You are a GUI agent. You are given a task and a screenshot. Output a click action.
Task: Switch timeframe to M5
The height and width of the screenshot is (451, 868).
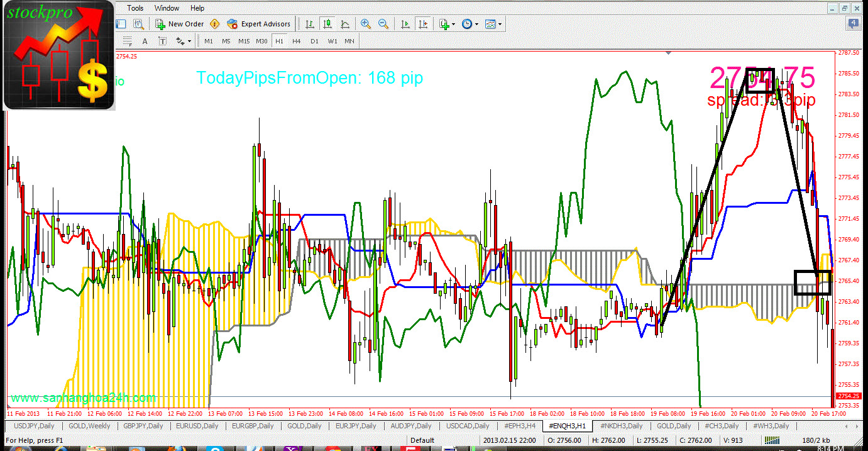coord(226,42)
